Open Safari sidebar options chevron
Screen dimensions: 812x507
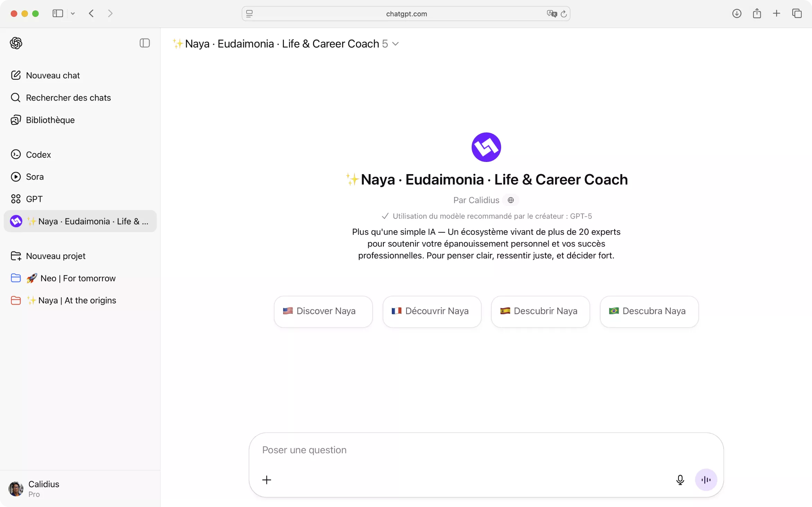(73, 14)
